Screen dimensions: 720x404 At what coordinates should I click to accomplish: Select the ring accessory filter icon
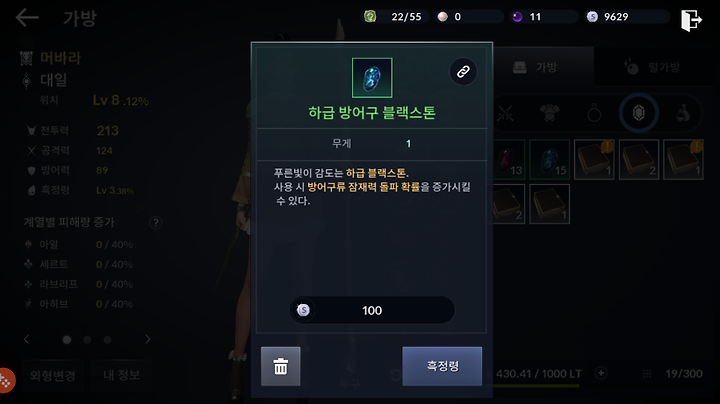click(x=594, y=113)
